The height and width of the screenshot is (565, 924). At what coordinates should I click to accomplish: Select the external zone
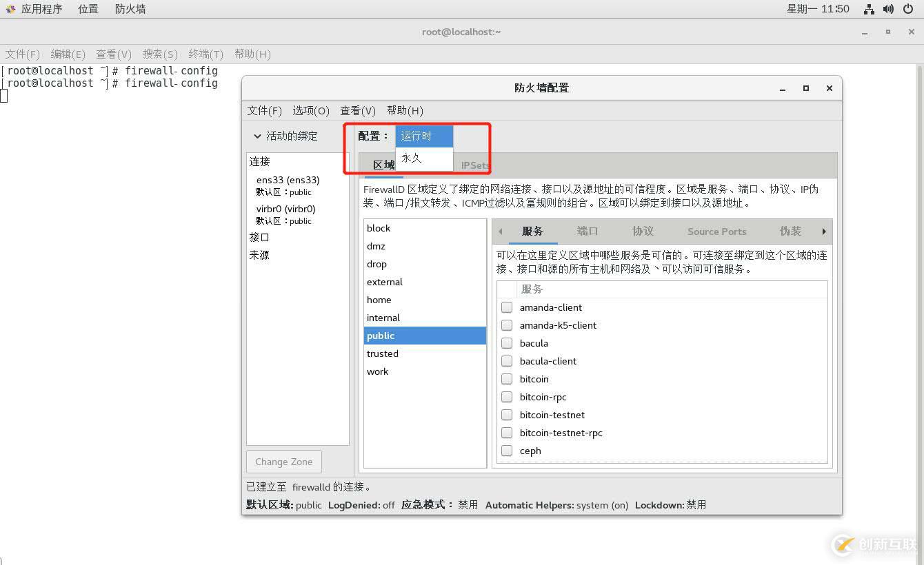425,282
